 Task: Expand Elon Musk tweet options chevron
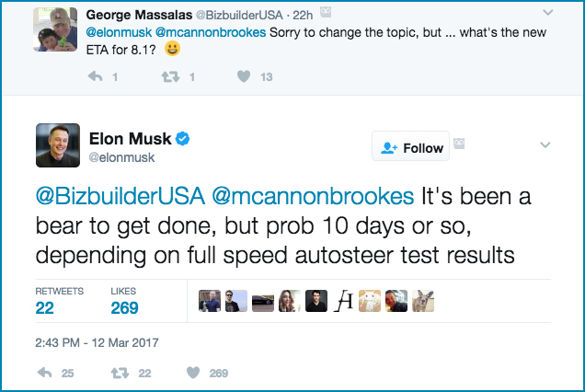[545, 145]
